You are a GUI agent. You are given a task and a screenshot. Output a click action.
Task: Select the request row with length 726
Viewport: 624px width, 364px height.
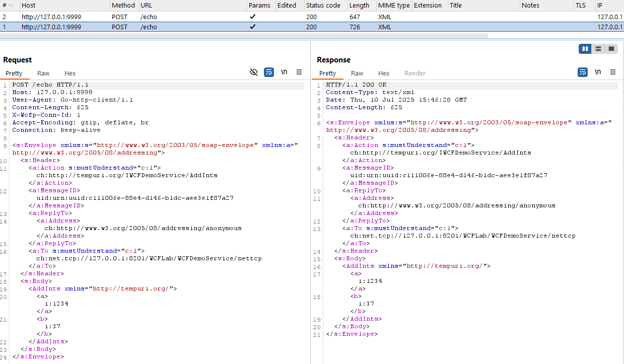(x=201, y=27)
